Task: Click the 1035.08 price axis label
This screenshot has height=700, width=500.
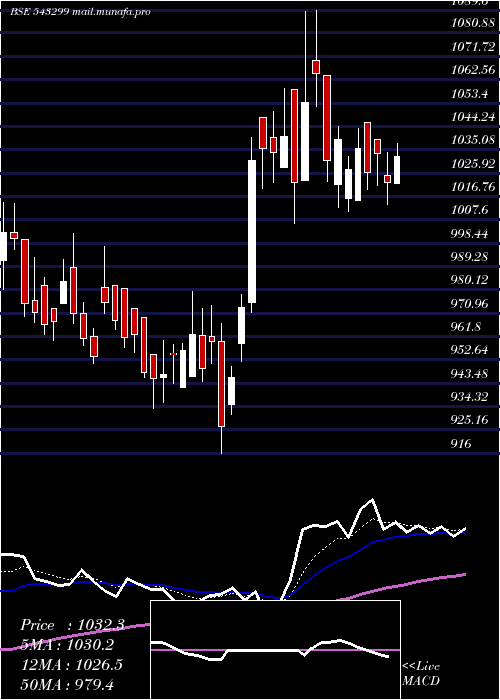Action: [x=473, y=140]
